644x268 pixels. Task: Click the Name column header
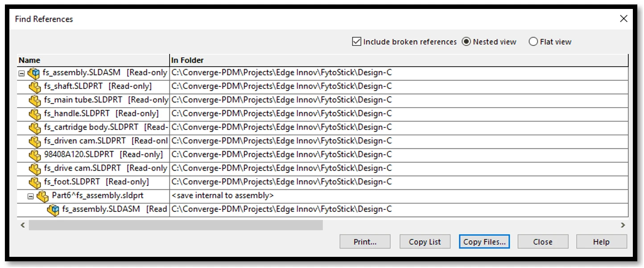93,60
